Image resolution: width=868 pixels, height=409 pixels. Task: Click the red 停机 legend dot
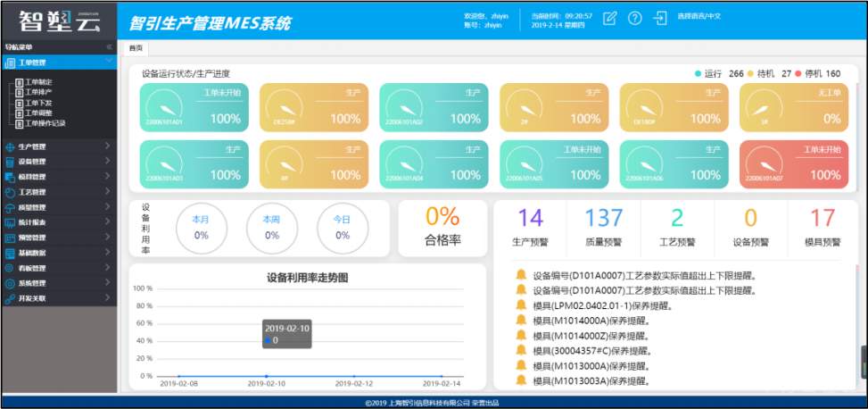[x=798, y=74]
